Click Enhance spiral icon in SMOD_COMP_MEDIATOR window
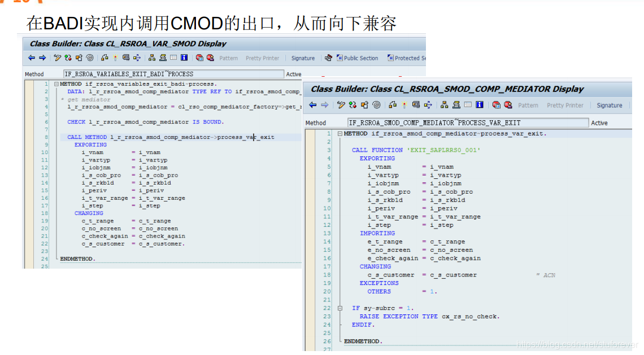Screen dimensions: 644x355 pyautogui.click(x=376, y=105)
